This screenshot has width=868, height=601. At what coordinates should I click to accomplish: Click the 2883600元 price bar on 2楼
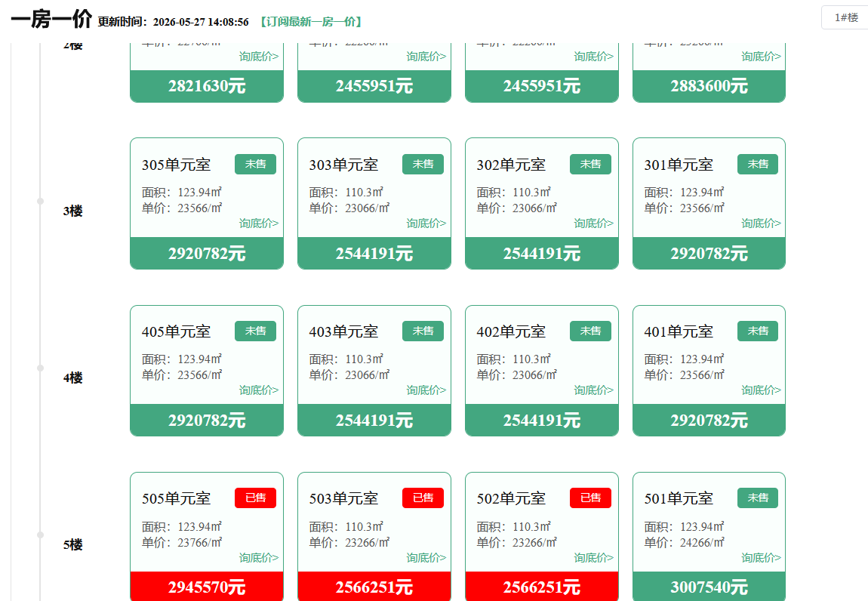coord(709,86)
